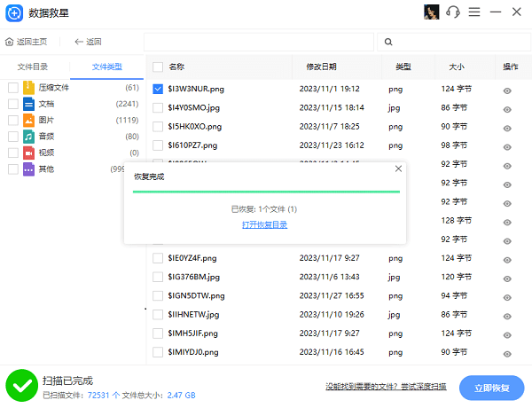Select the pictures category icon

28,120
